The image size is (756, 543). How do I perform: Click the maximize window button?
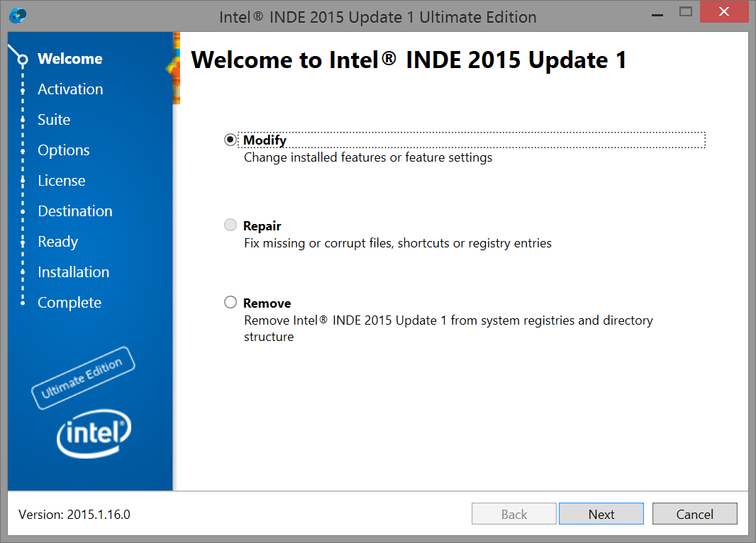click(x=686, y=11)
